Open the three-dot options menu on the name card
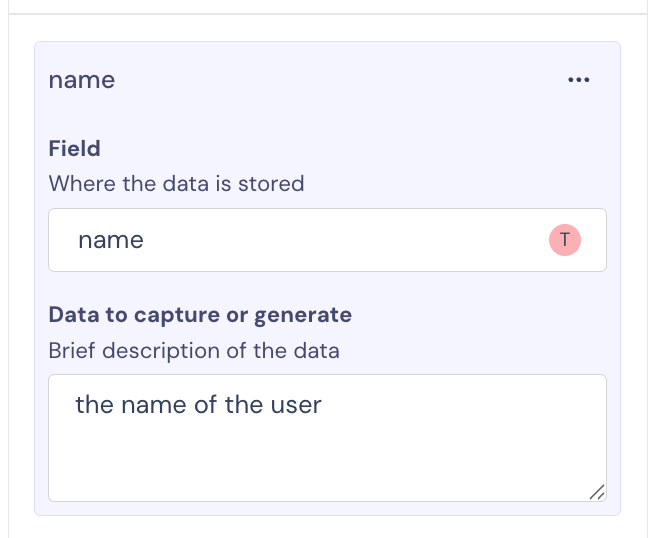 (578, 81)
